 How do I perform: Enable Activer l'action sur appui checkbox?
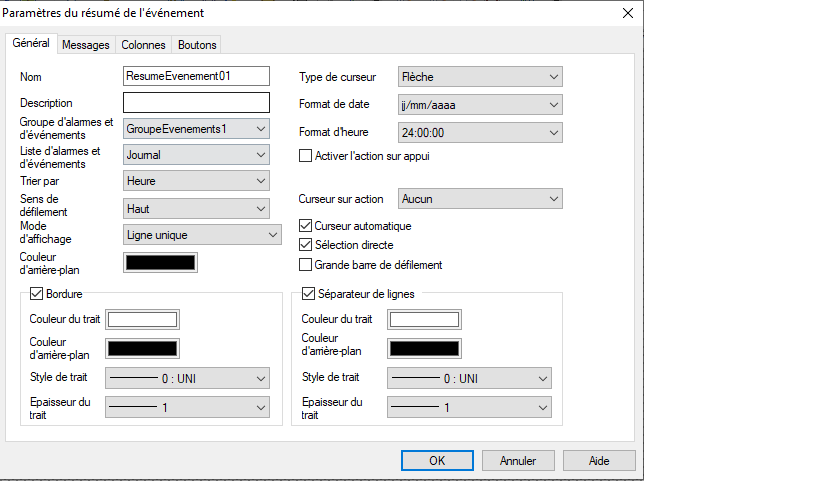pyautogui.click(x=307, y=156)
